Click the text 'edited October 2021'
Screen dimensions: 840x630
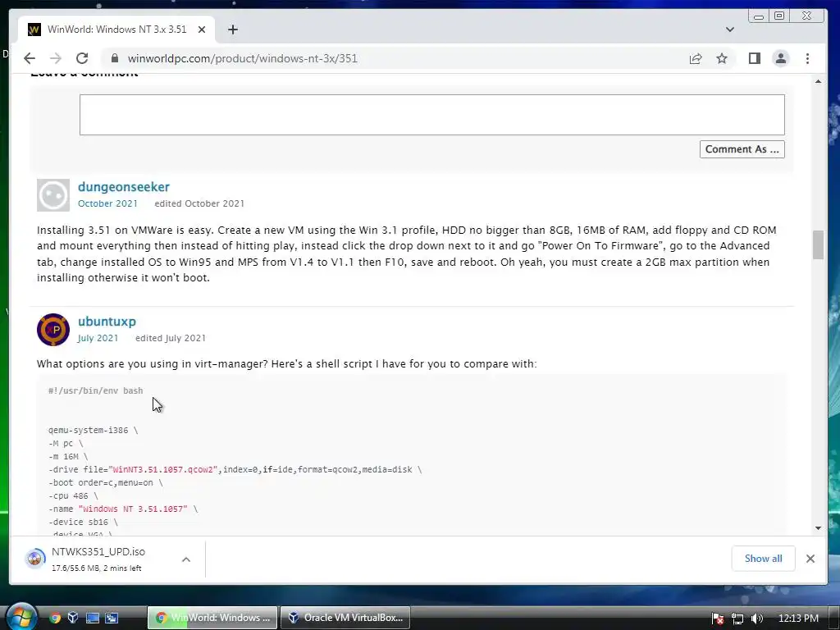point(199,203)
